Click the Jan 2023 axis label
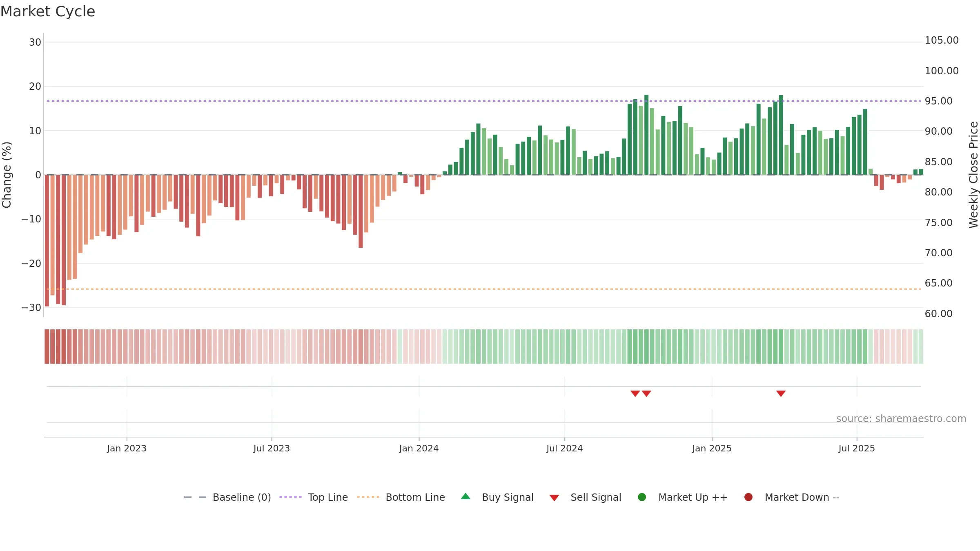Screen dimensions: 980x551 point(127,448)
